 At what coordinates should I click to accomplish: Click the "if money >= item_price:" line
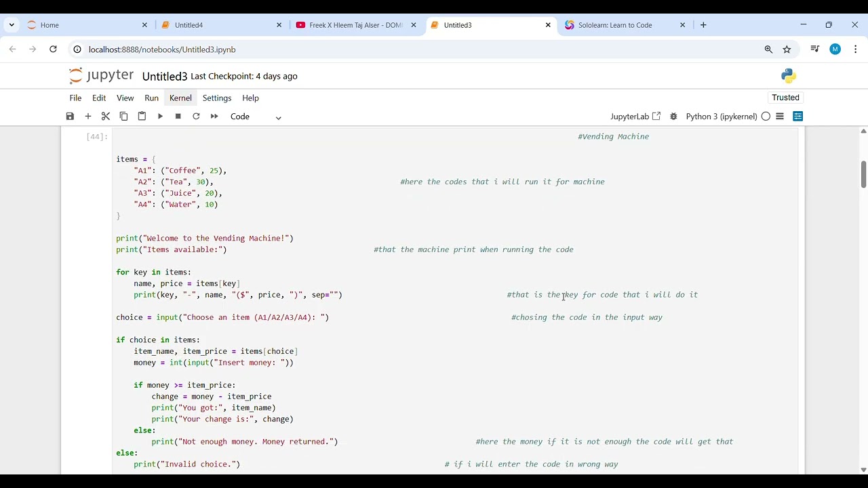[x=184, y=385]
